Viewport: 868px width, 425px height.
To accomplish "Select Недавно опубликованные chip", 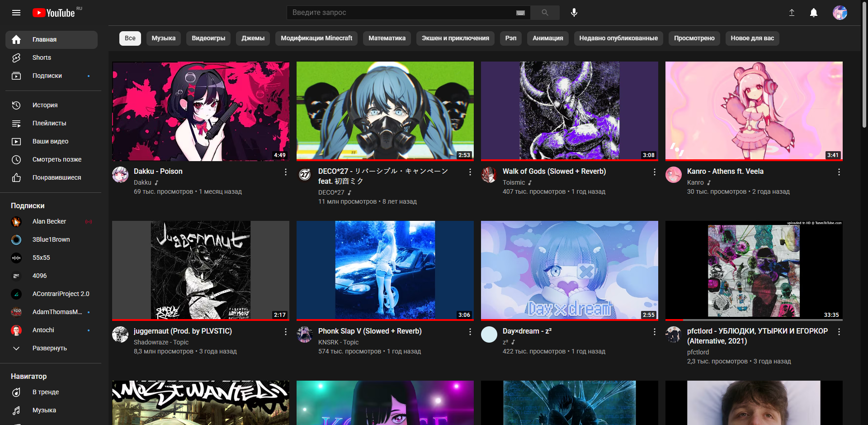I will pos(618,38).
